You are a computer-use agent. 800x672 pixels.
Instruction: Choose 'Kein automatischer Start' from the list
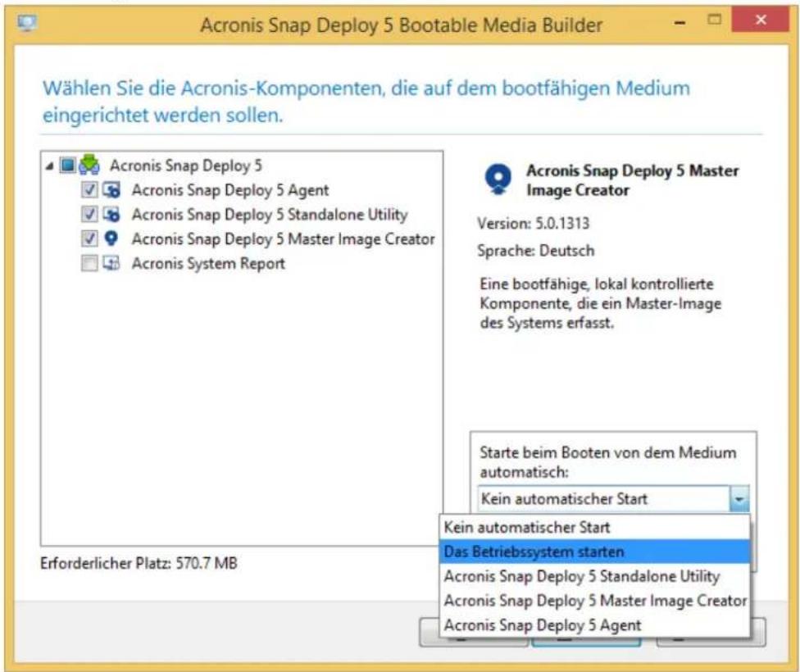coord(594,527)
